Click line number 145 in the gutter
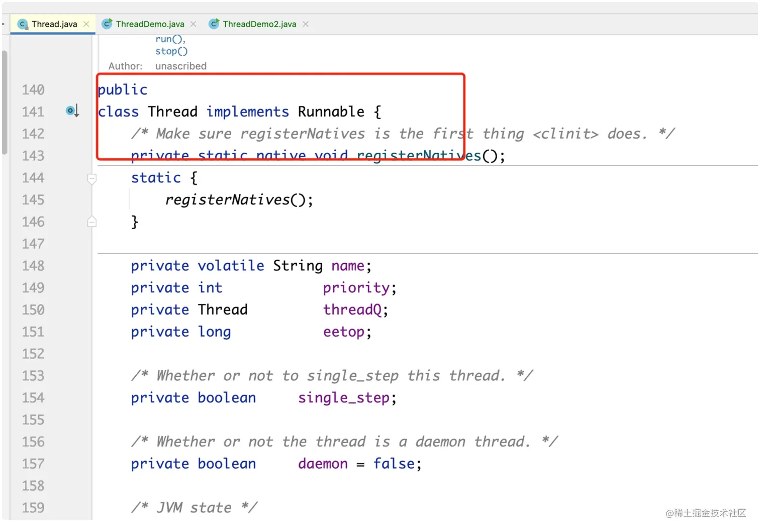 coord(33,200)
